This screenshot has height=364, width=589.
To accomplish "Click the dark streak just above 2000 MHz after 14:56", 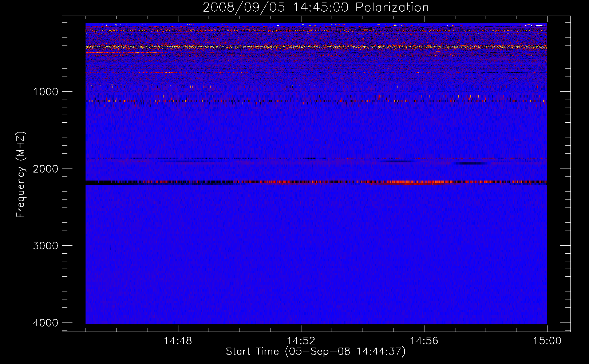I will pyautogui.click(x=471, y=163).
